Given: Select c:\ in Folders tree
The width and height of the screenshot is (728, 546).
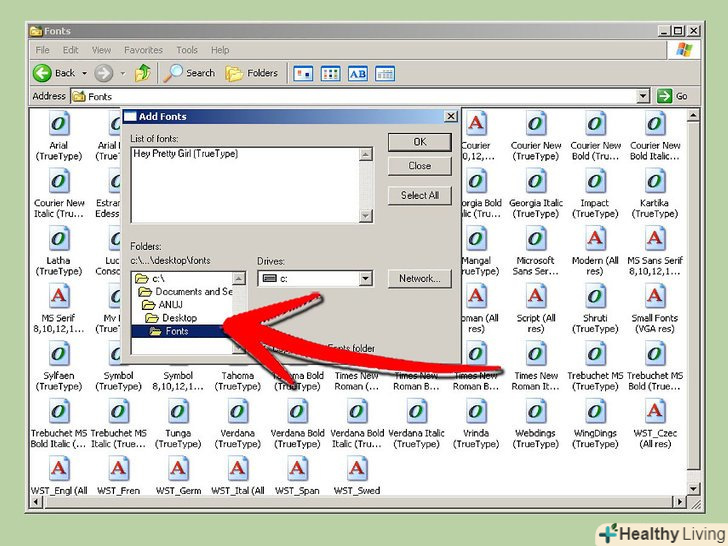Looking at the screenshot, I should [150, 279].
